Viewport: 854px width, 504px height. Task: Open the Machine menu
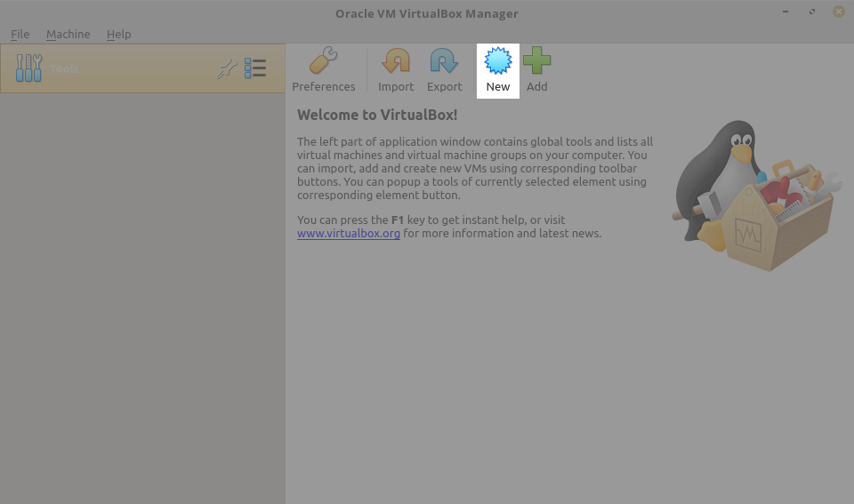click(68, 35)
